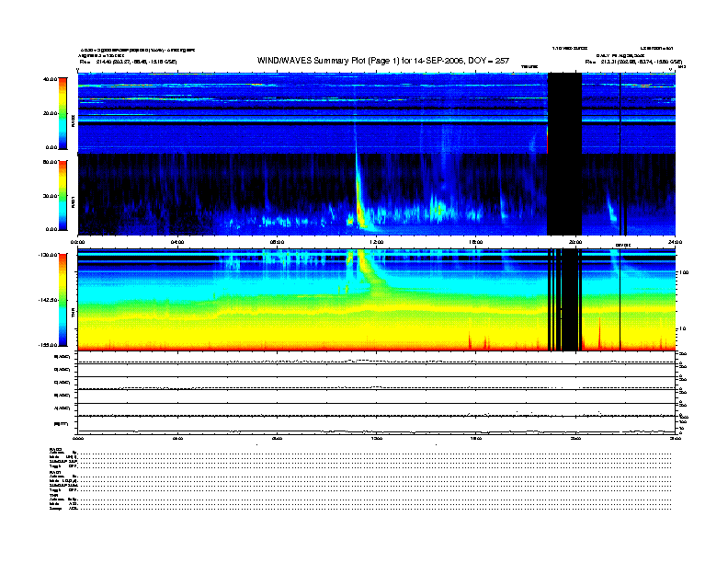The image size is (728, 563).
Task: Click the 04:00 tick label below RAD1 panel
Action: coord(177,242)
